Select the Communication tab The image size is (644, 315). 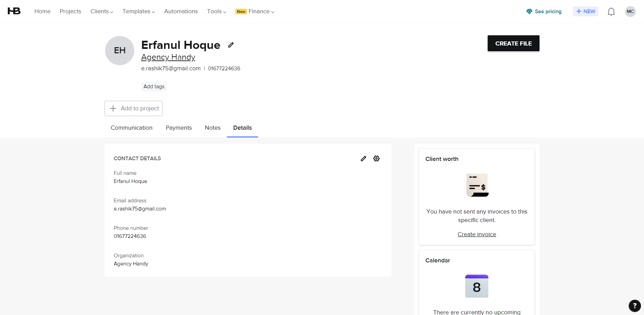pos(131,128)
